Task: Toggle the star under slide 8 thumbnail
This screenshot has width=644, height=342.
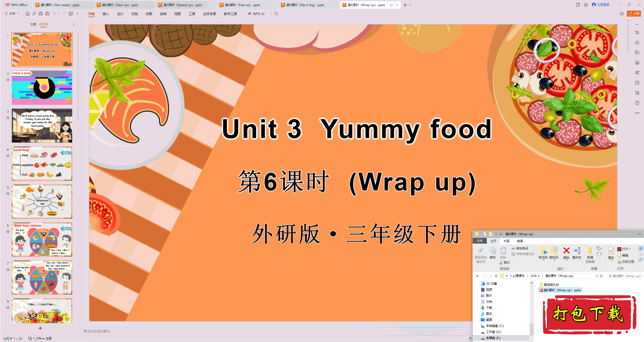Action: [x=8, y=308]
